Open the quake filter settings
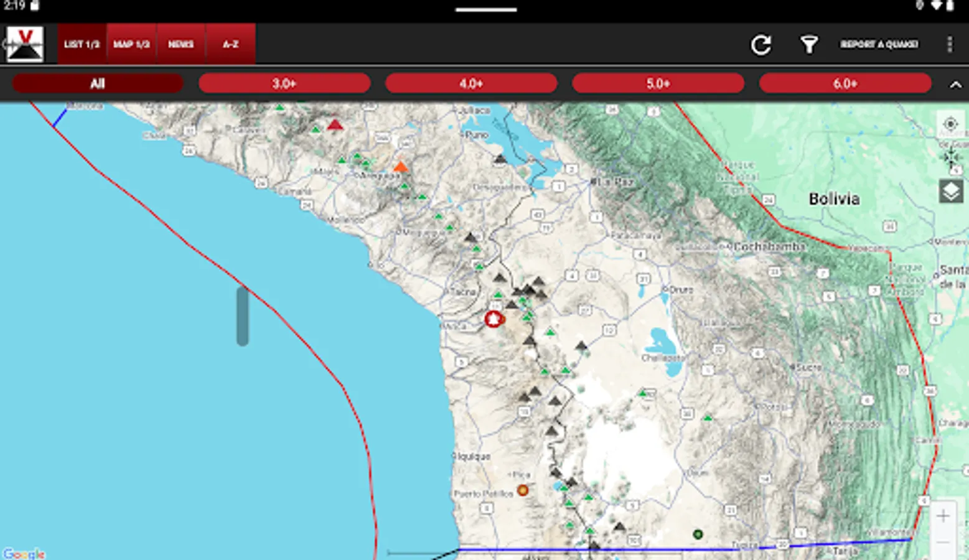This screenshot has height=560, width=969. click(x=808, y=44)
